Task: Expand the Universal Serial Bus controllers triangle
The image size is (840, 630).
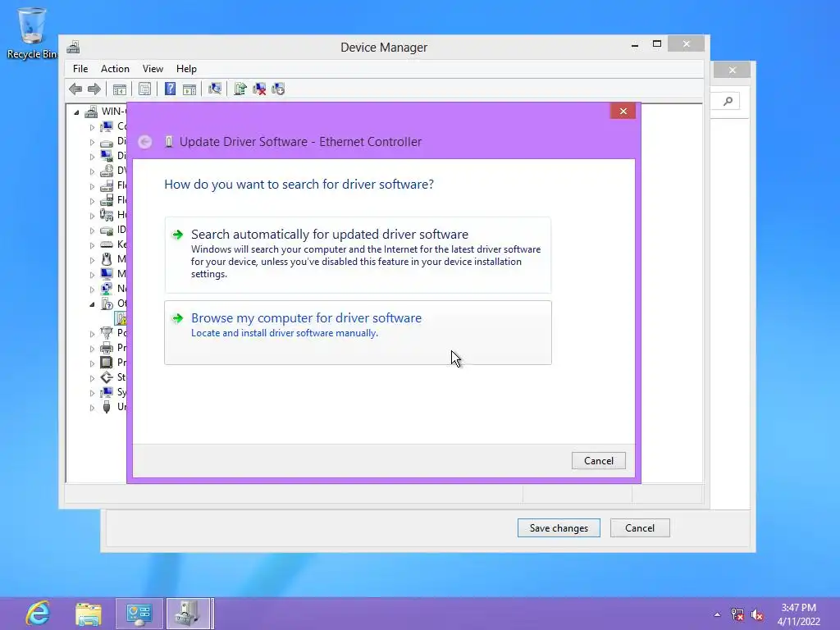Action: coord(92,407)
